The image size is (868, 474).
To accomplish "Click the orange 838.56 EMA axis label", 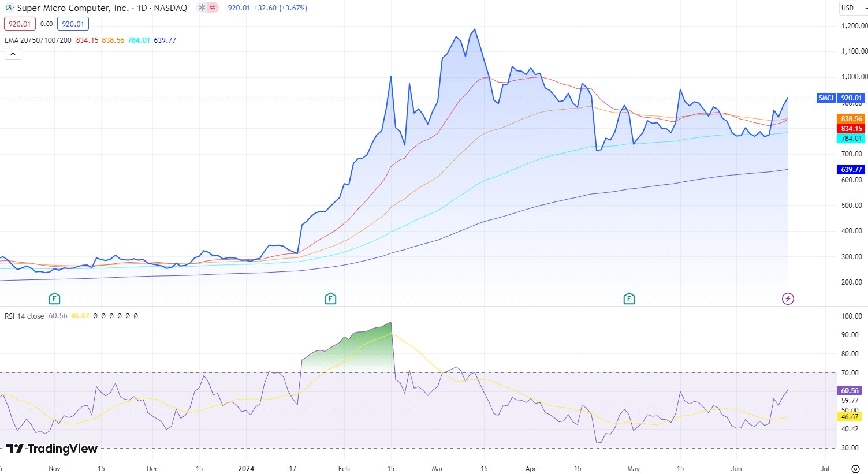I will tap(851, 119).
